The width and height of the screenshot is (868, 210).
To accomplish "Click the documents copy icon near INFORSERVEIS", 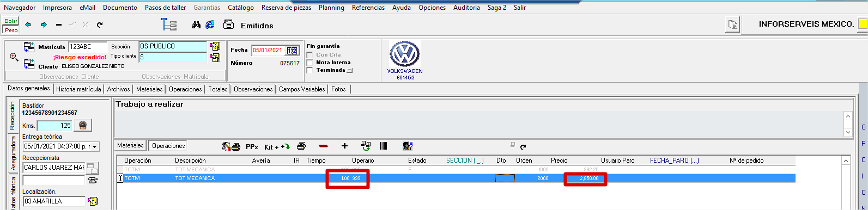I will click(x=732, y=25).
